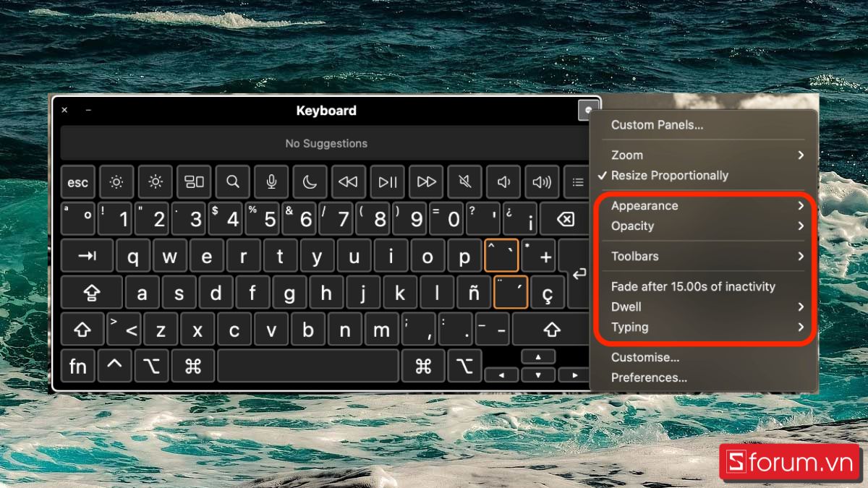This screenshot has width=868, height=488.
Task: Tap the Spotlight search key
Action: [x=233, y=182]
